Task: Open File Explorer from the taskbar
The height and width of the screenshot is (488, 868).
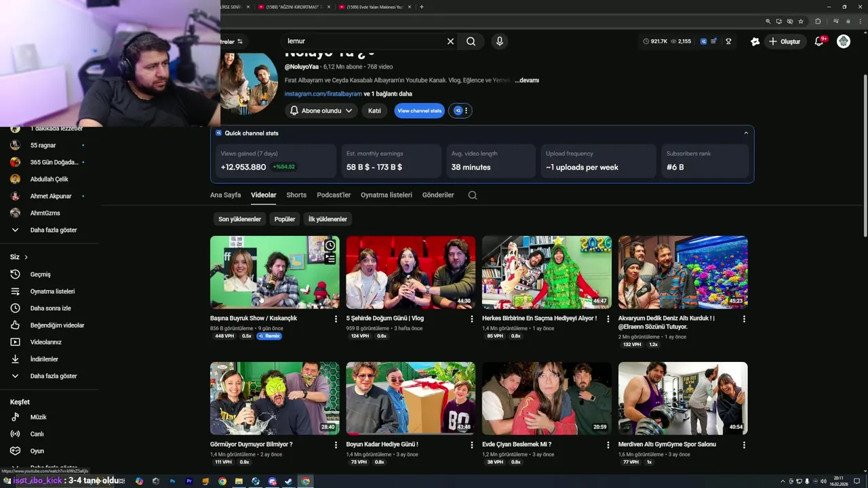Action: 239,481
